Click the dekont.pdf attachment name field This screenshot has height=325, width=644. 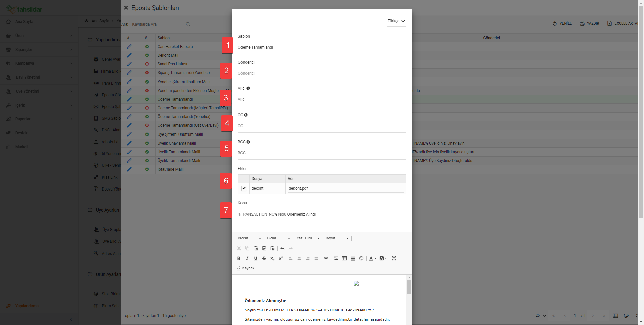(346, 188)
